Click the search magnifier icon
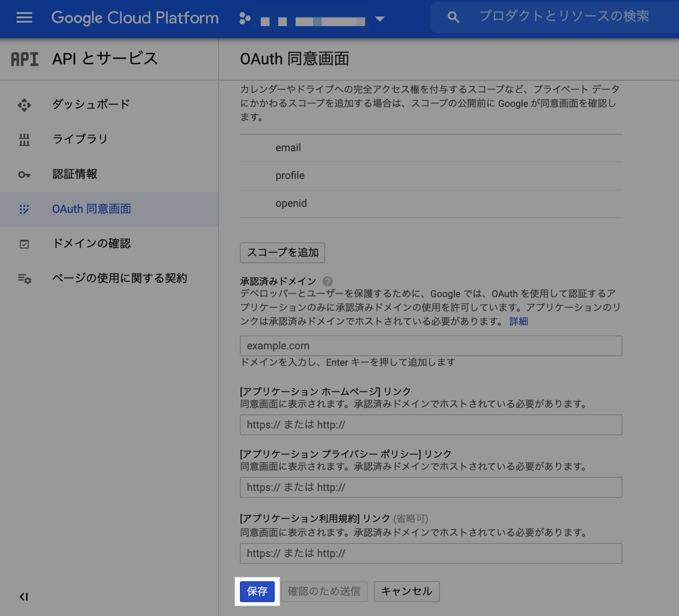This screenshot has height=616, width=679. pyautogui.click(x=453, y=18)
